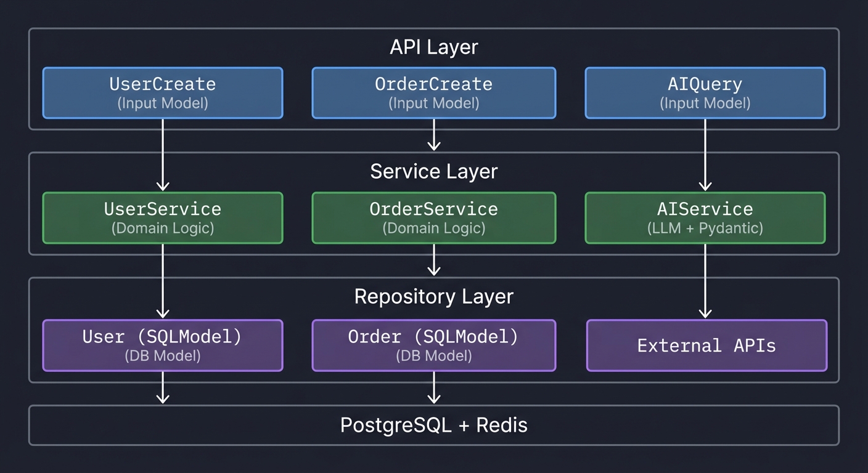
Task: Click the User SQLModel database node
Action: [x=162, y=345]
